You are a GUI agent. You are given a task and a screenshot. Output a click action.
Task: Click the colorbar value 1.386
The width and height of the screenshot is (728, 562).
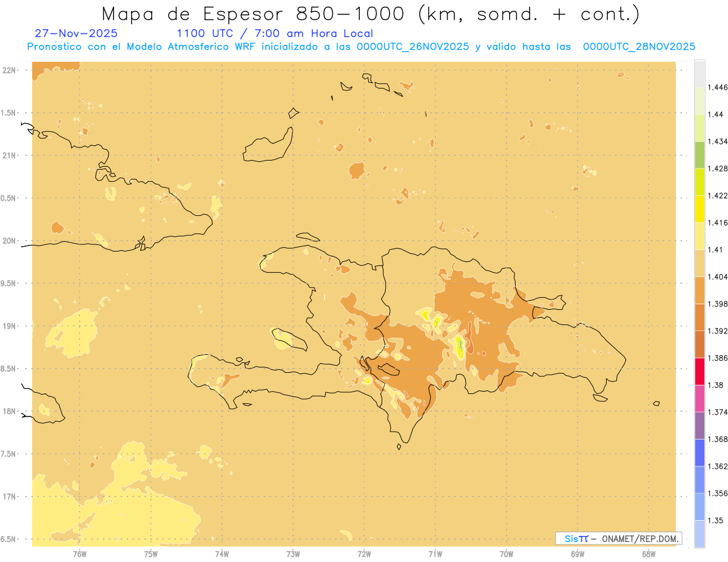click(716, 358)
